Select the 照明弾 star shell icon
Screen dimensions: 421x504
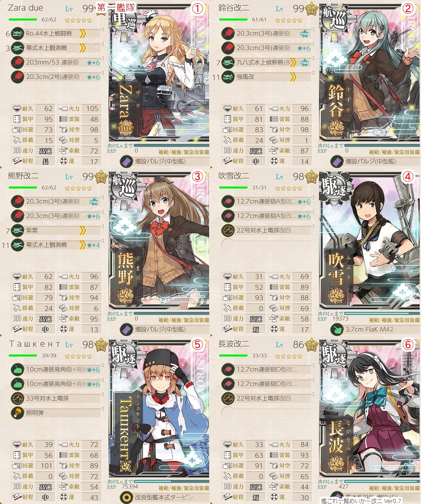18,413
